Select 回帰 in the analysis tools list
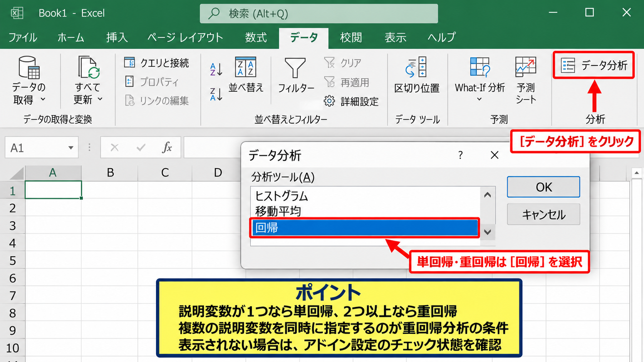The width and height of the screenshot is (644, 362). (x=364, y=227)
